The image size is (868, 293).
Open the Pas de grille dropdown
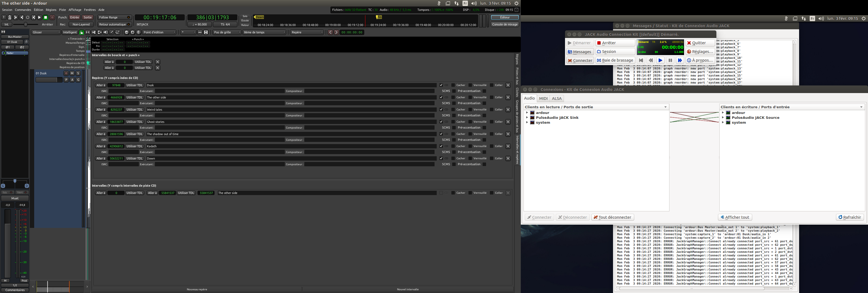[x=227, y=32]
